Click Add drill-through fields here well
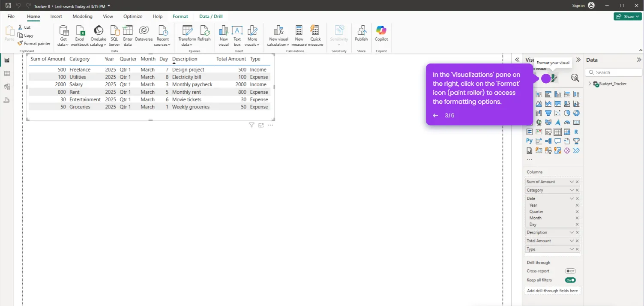 [x=552, y=291]
